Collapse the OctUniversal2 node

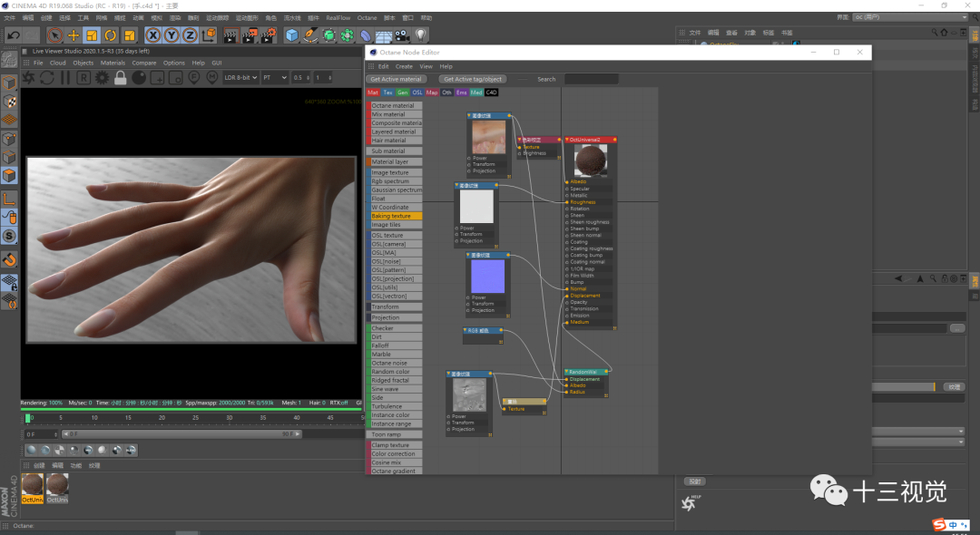[567, 140]
